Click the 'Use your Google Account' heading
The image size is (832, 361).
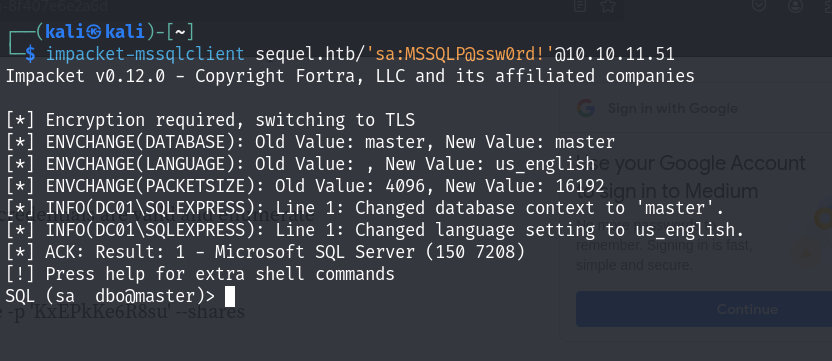[690, 163]
